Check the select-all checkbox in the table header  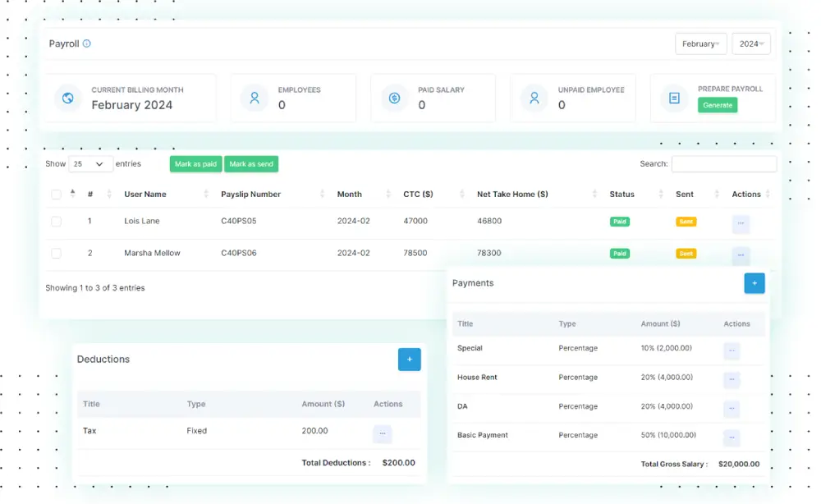(56, 195)
